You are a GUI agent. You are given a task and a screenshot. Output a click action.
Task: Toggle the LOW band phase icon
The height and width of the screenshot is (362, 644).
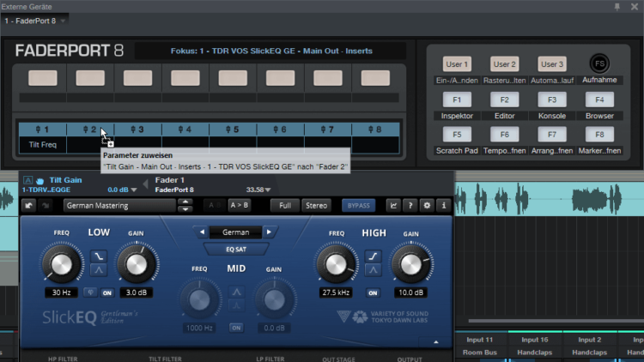90,293
